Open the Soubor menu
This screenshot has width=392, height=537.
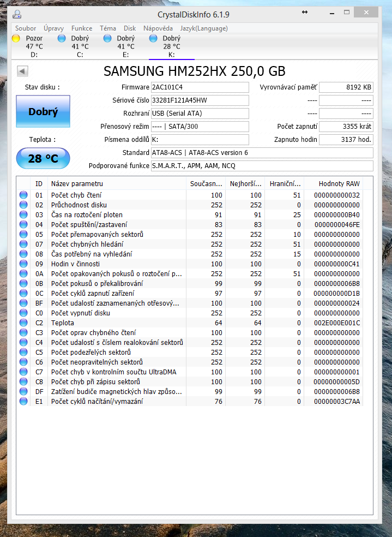tap(26, 28)
